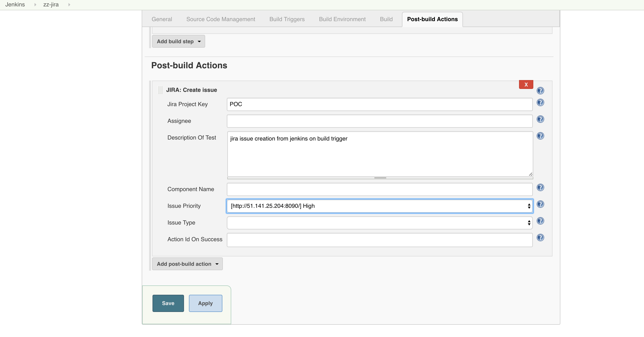Show help for Component Name
The width and height of the screenshot is (644, 337).
[x=540, y=188]
